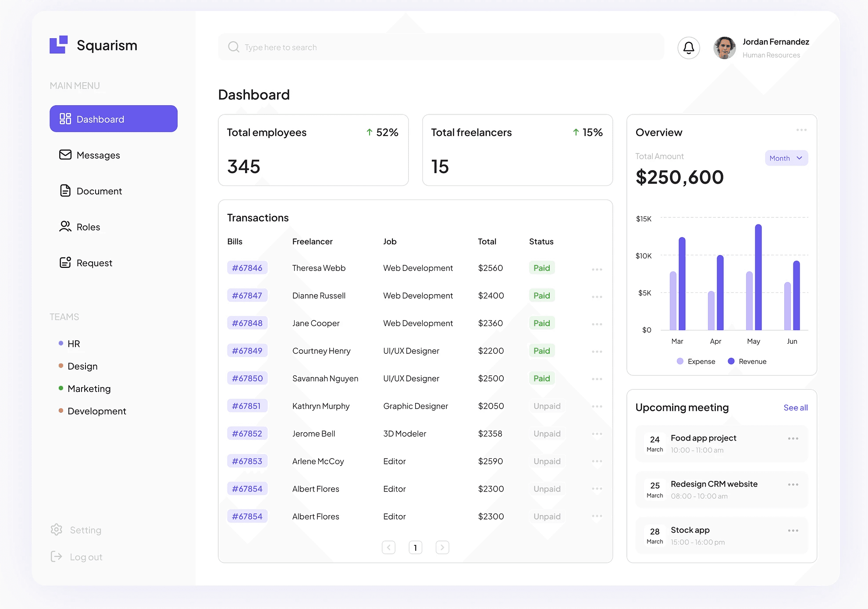Screen dimensions: 868x609
Task: Click the Food app project meeting
Action: click(722, 444)
